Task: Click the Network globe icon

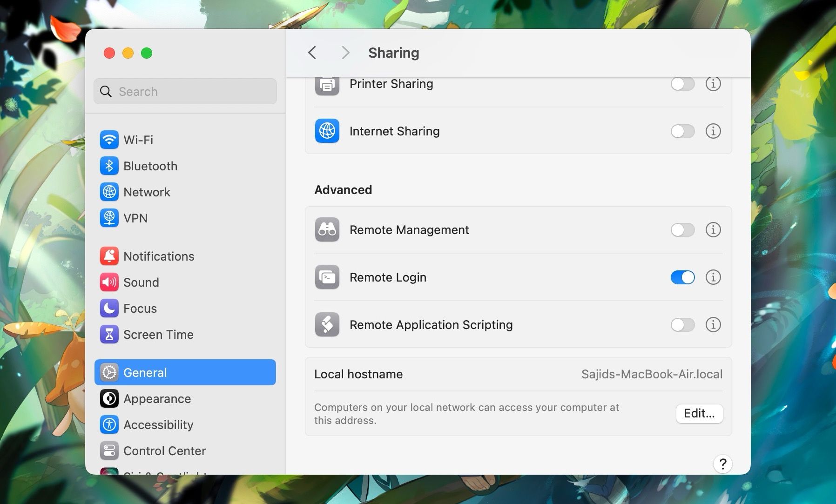Action: coord(109,192)
